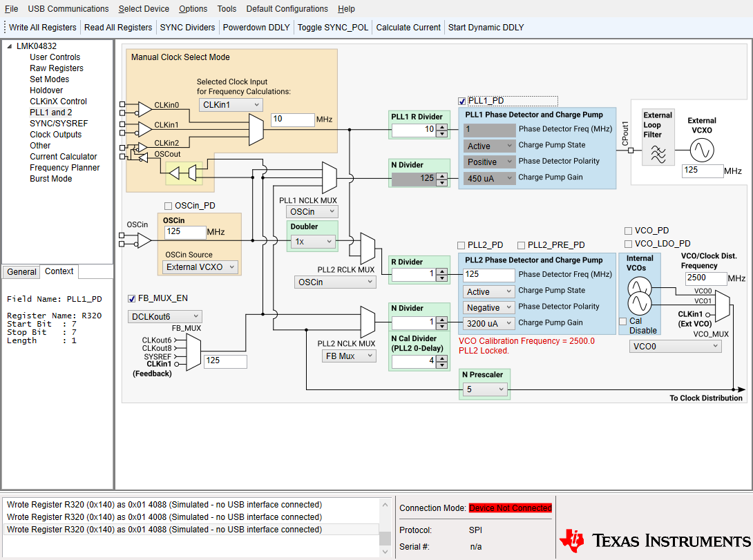Open the Selected Clock Input CLKin1 dropdown
The height and width of the screenshot is (560, 753).
tap(231, 104)
